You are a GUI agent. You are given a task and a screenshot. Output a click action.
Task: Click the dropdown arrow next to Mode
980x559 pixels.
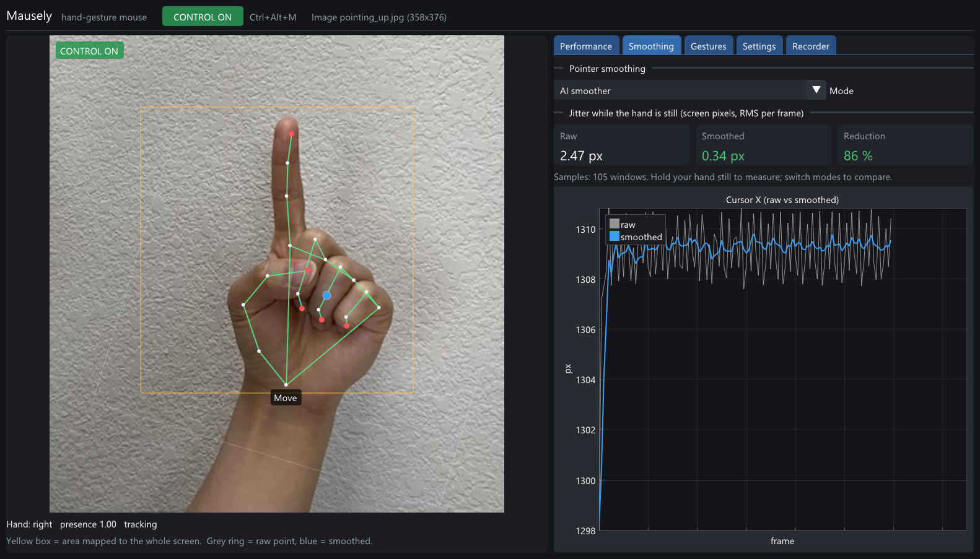coord(816,90)
